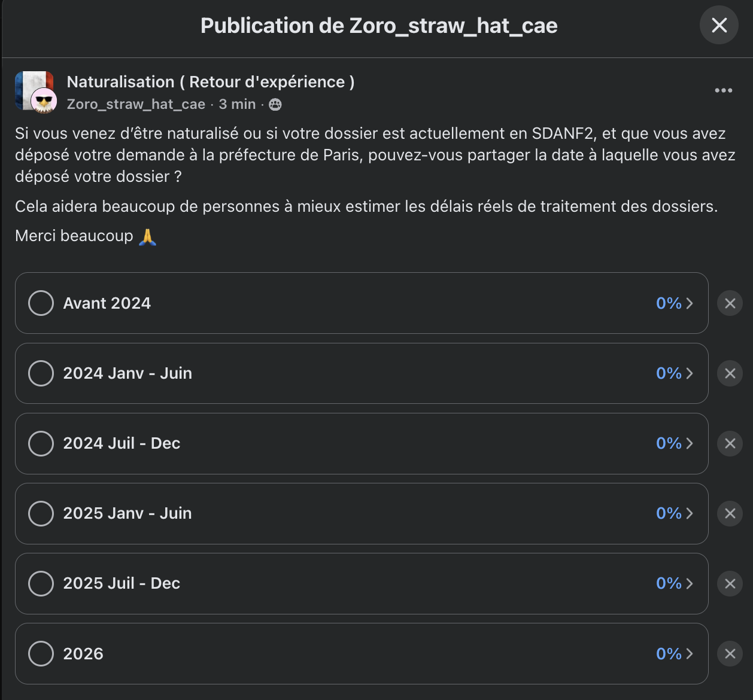Remove the 'Avant 2024' poll option
The height and width of the screenshot is (700, 753).
[730, 303]
